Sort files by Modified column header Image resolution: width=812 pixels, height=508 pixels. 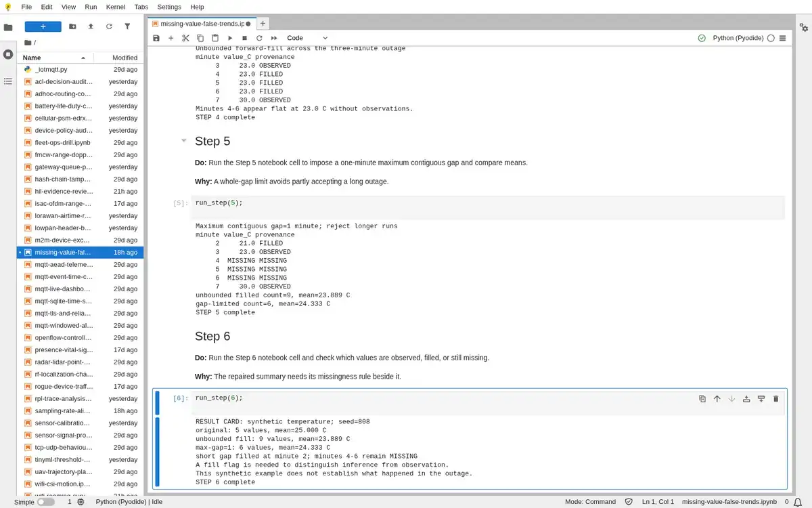tap(117, 58)
